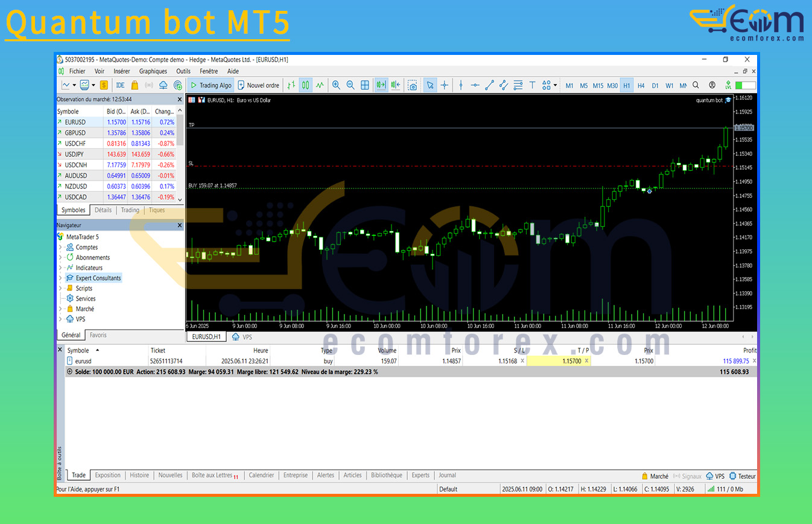Open the Outils menu
This screenshot has width=812, height=524.
183,71
